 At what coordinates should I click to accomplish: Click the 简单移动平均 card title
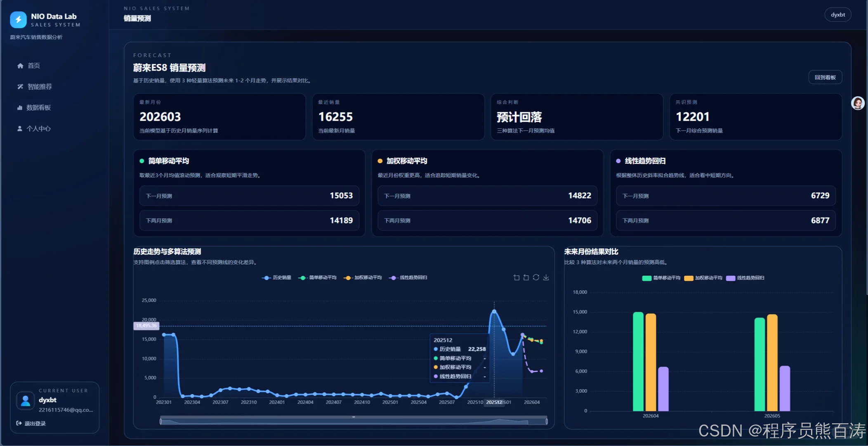169,161
